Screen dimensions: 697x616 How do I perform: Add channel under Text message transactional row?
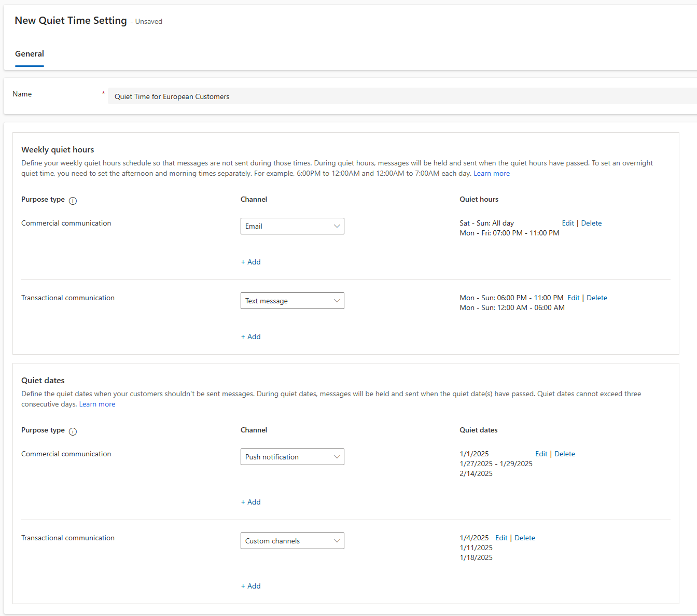[x=250, y=337]
